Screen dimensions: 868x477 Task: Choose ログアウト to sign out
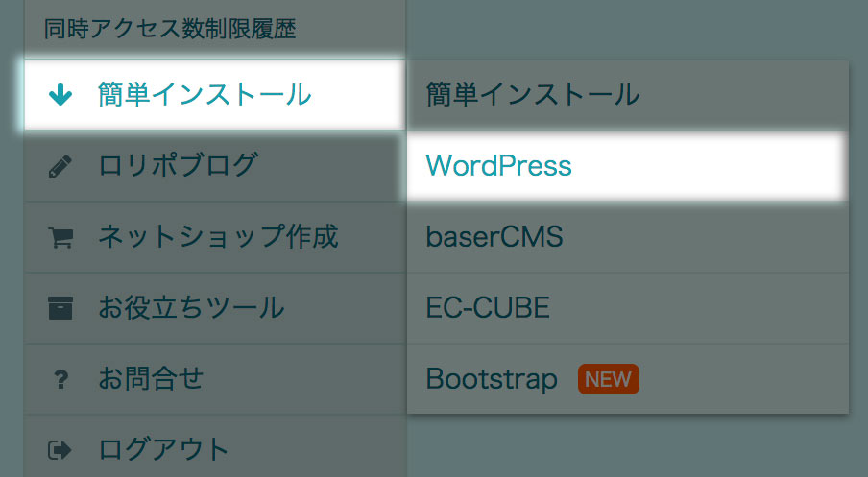point(164,450)
